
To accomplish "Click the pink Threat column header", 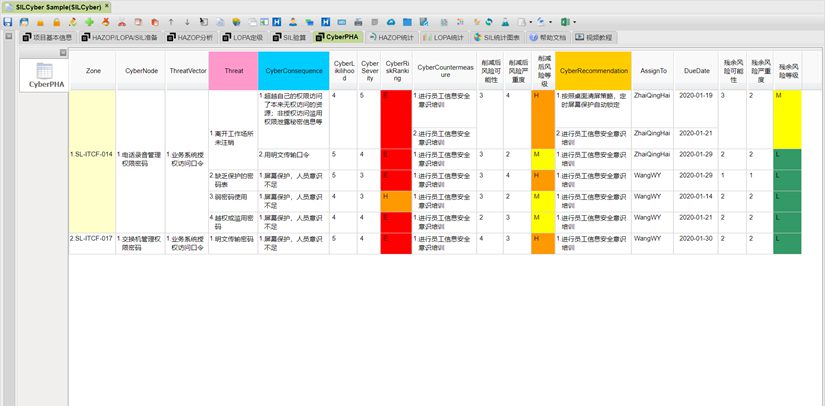I will [233, 71].
